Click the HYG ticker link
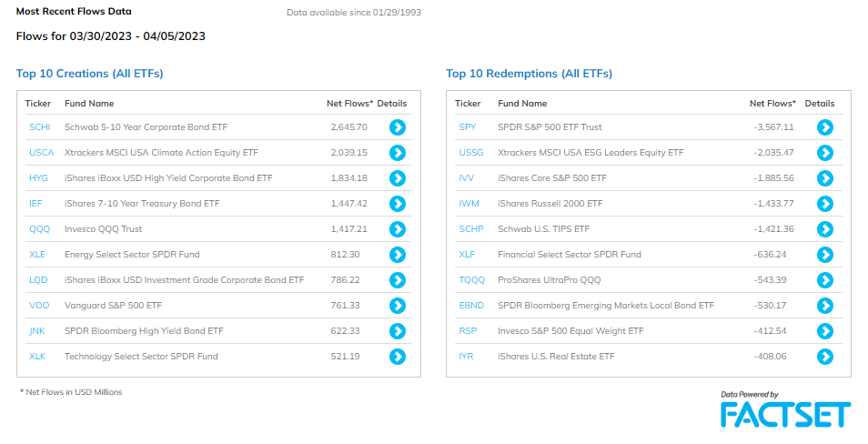 (38, 177)
